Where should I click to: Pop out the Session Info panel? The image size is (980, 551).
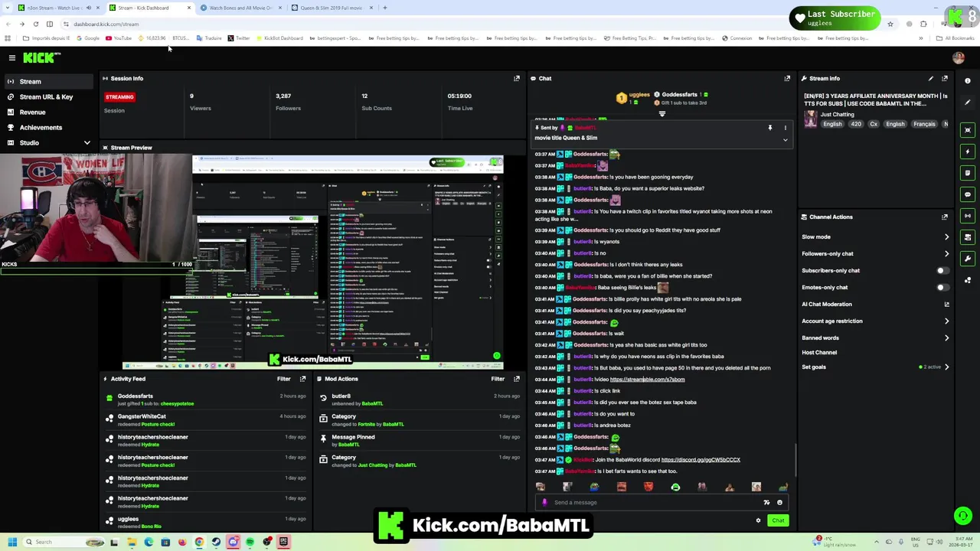517,78
